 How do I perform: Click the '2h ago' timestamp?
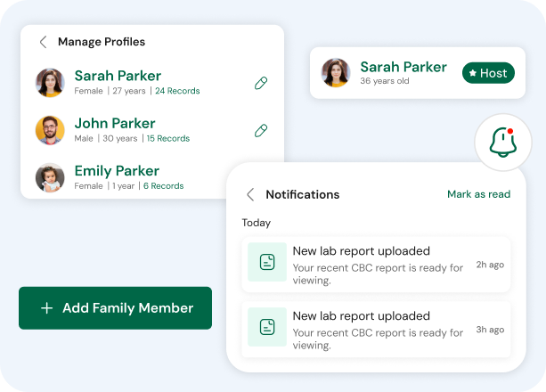[490, 265]
